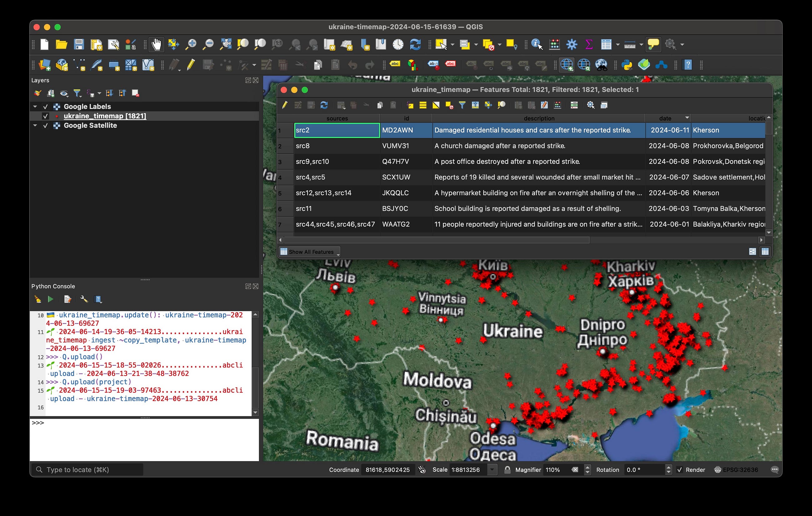The image size is (812, 516).
Task: Click Add WMS layer globe-plus icon
Action: click(567, 64)
